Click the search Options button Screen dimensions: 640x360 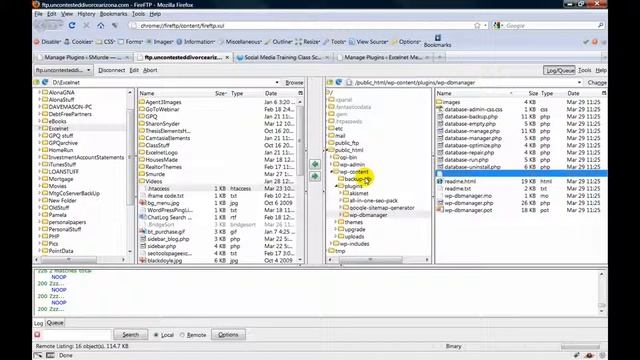point(228,335)
